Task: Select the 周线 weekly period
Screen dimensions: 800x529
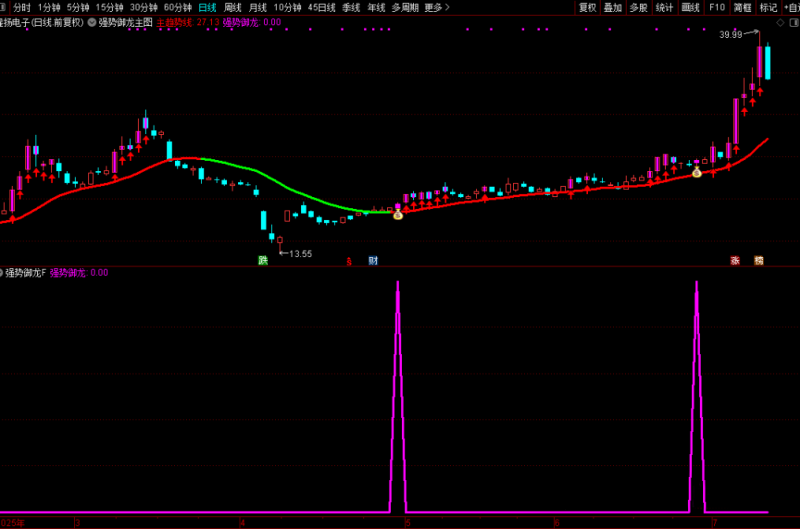Action: 233,7
